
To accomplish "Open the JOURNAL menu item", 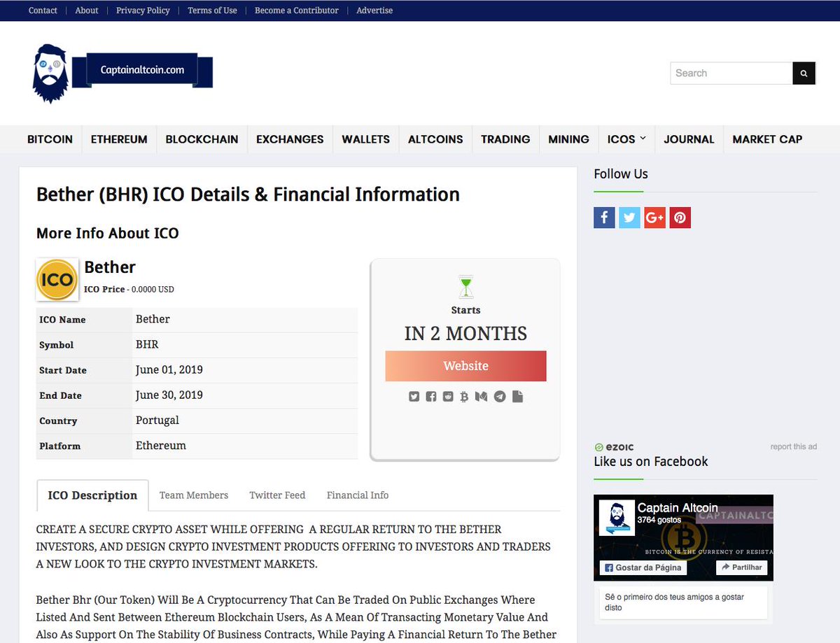I will click(689, 139).
